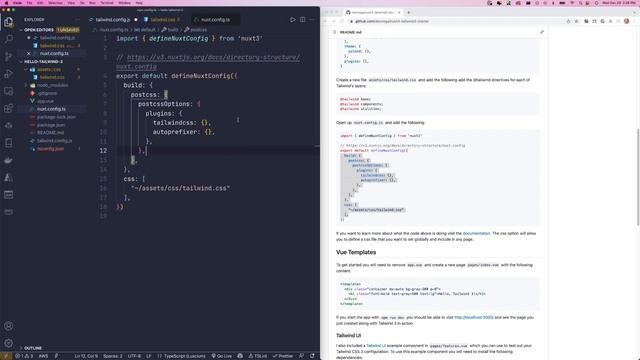Open Remote Explorer in activity bar

coord(9,91)
